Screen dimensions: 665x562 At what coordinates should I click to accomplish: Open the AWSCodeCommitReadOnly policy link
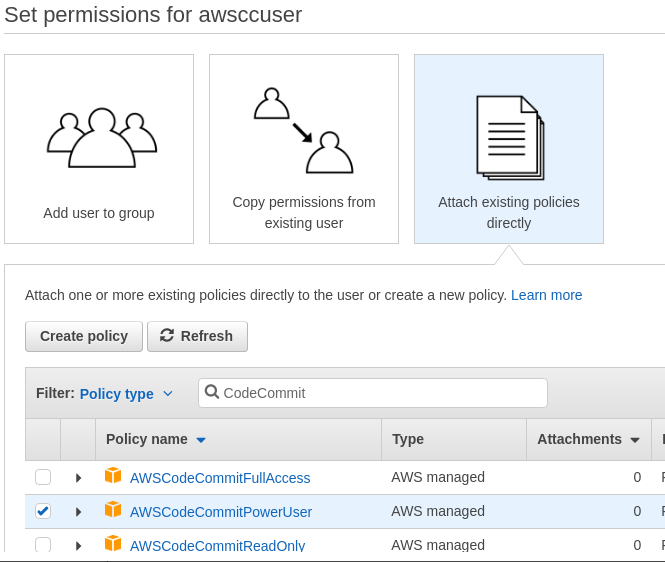click(217, 545)
